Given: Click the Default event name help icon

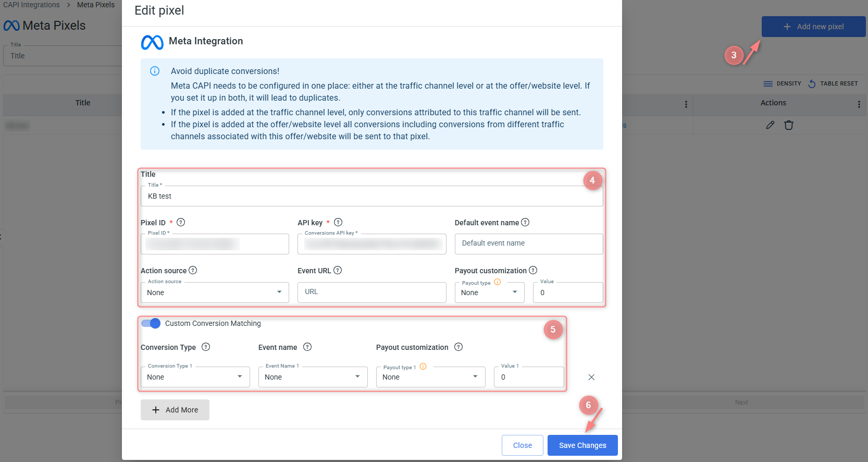Looking at the screenshot, I should tap(525, 222).
